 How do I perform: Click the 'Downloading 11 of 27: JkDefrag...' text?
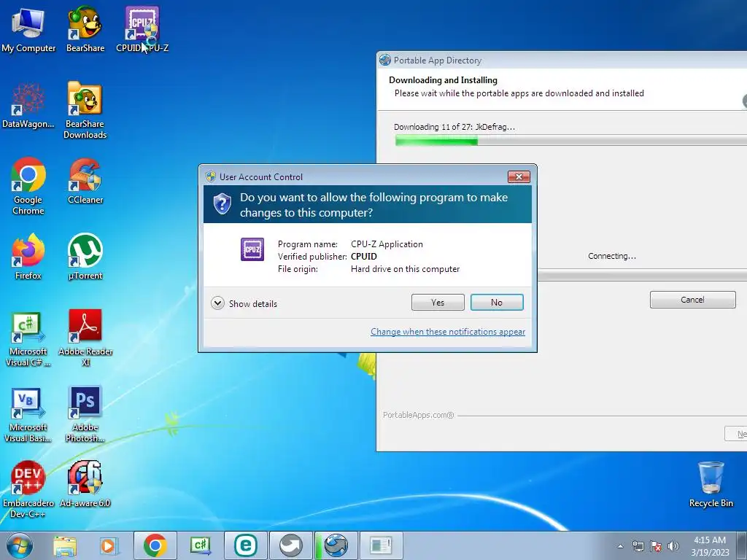pyautogui.click(x=454, y=127)
